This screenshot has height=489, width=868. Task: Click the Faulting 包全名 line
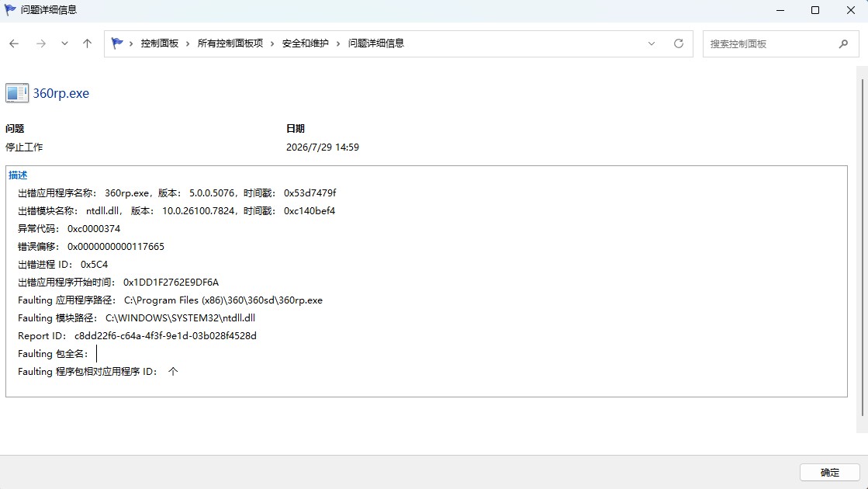[54, 354]
